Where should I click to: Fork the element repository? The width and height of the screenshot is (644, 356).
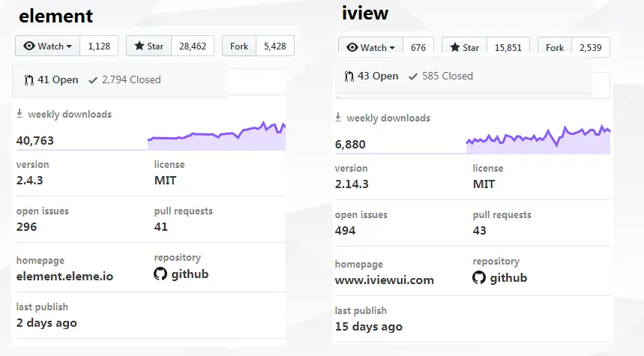[239, 46]
